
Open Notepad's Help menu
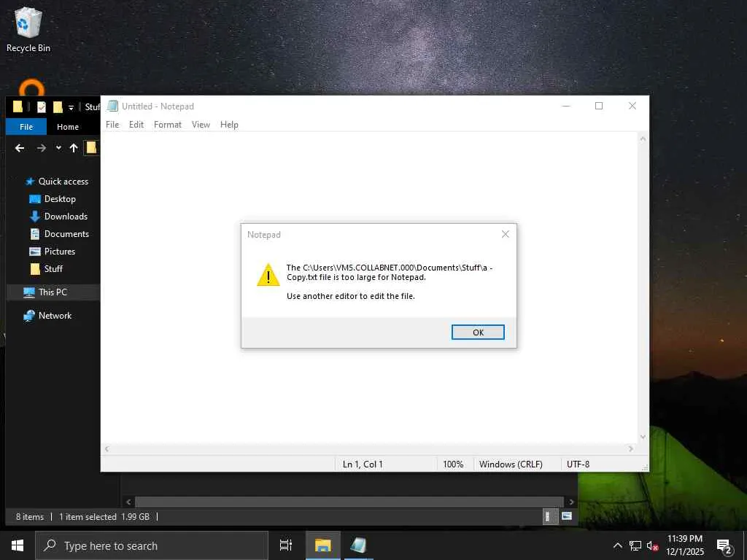[229, 125]
